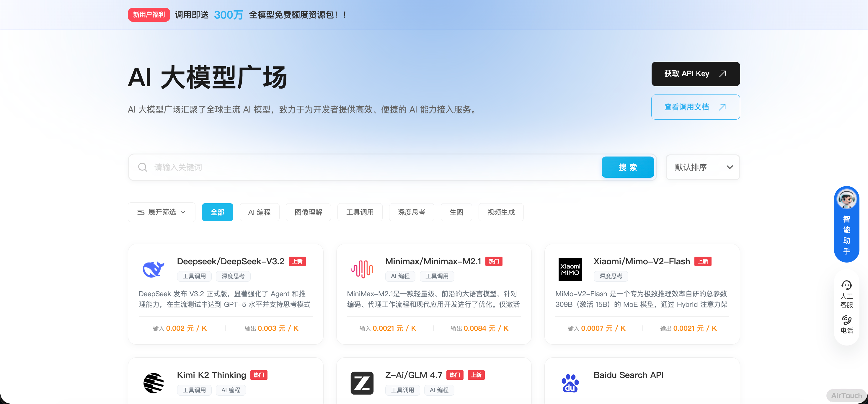868x404 pixels.
Task: Select the 图像理解 category tab
Action: (308, 212)
